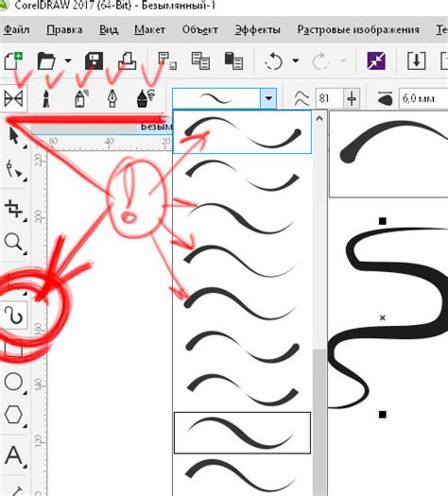Select the Zoom magnifier tool
This screenshot has height=496, width=448.
click(14, 243)
